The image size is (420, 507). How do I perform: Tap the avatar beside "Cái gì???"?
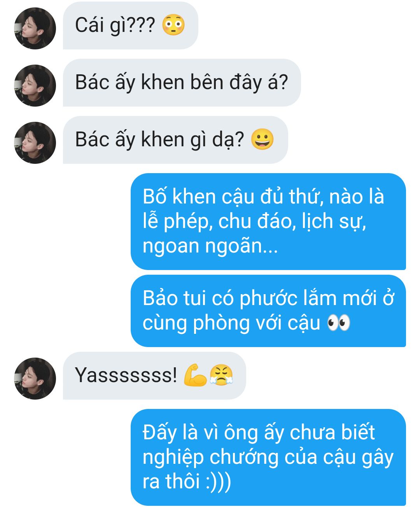35,28
